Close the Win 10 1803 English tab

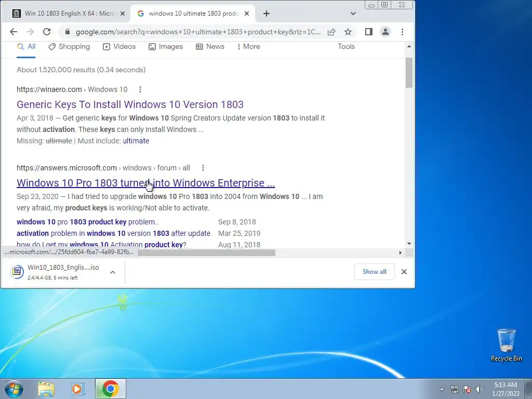[x=123, y=14]
